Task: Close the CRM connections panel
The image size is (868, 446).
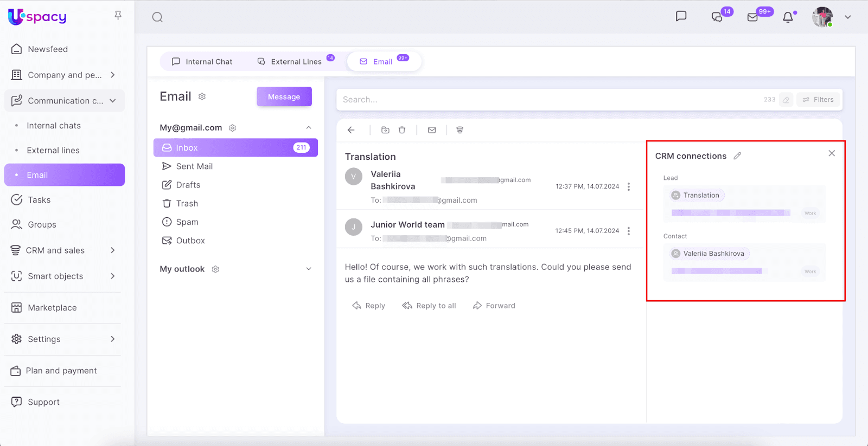Action: (x=832, y=153)
